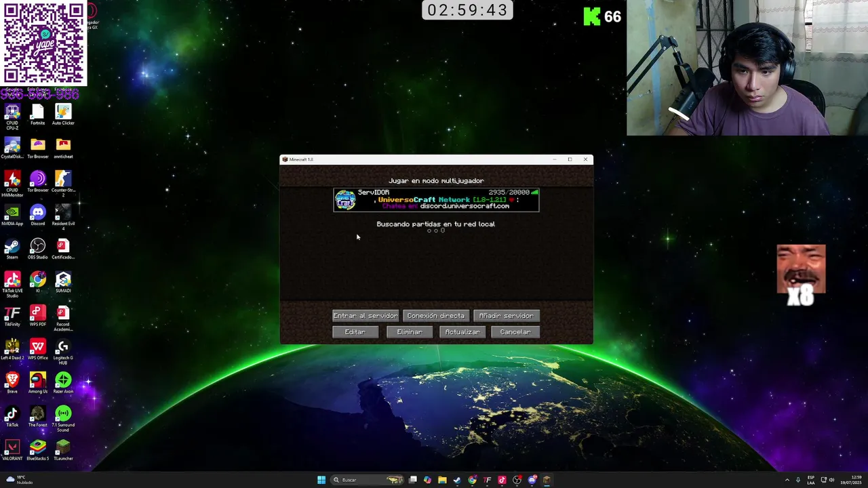The image size is (868, 488).
Task: Launch The Forest desktop icon
Action: click(x=38, y=417)
